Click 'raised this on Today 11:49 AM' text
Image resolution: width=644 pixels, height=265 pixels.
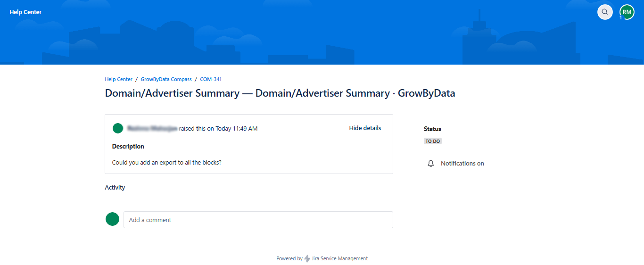pyautogui.click(x=218, y=128)
